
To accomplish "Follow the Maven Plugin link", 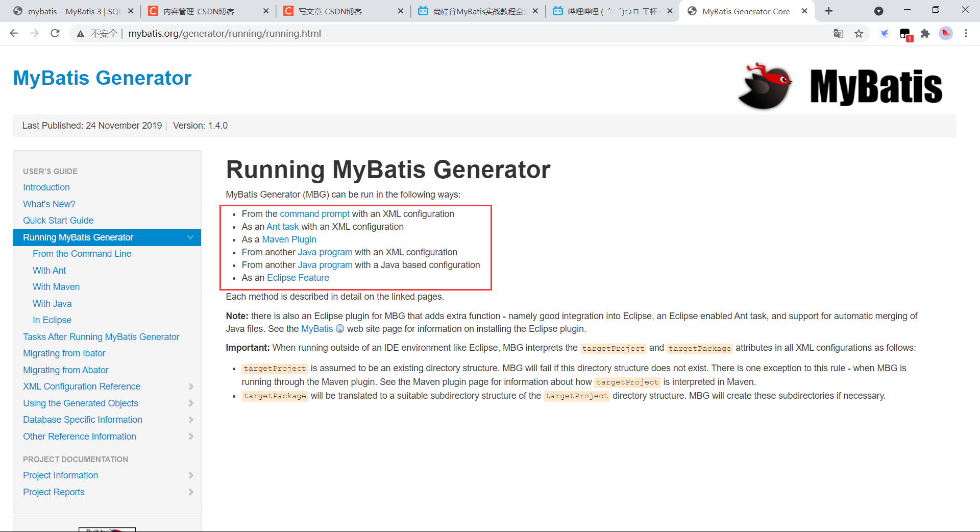I will [289, 239].
